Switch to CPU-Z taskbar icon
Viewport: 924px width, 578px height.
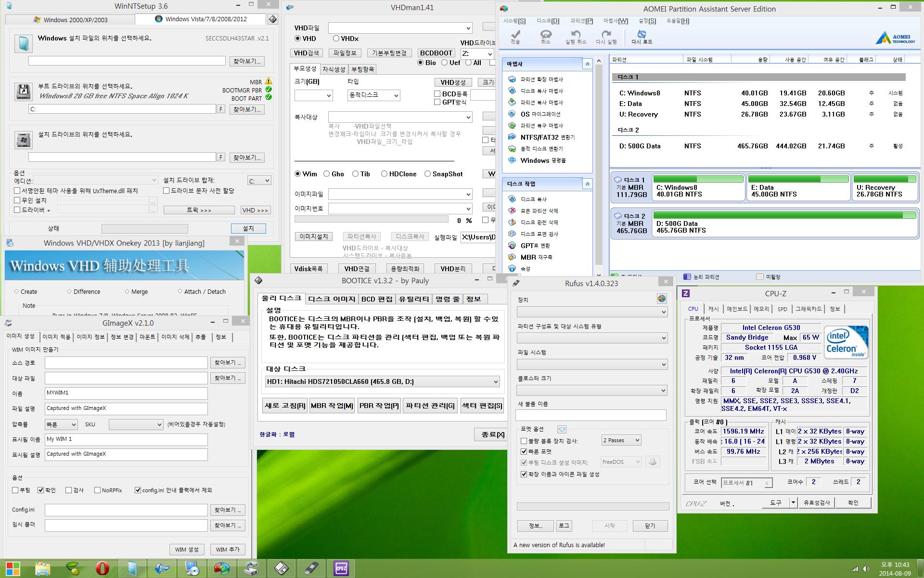[x=341, y=568]
